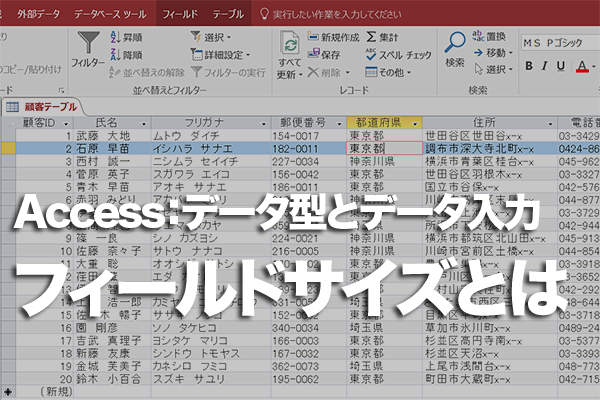This screenshot has height=400, width=600.
Task: Create a new record with 新規作成
Action: tap(334, 37)
